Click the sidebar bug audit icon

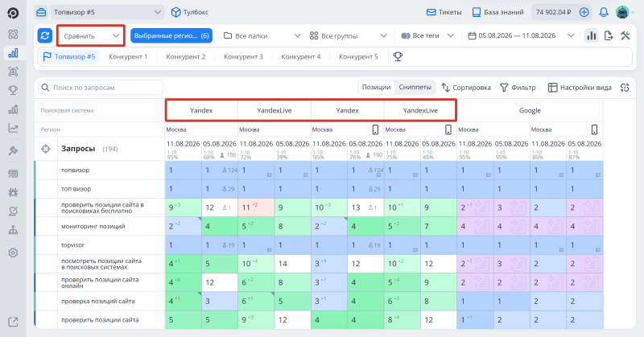(x=13, y=192)
